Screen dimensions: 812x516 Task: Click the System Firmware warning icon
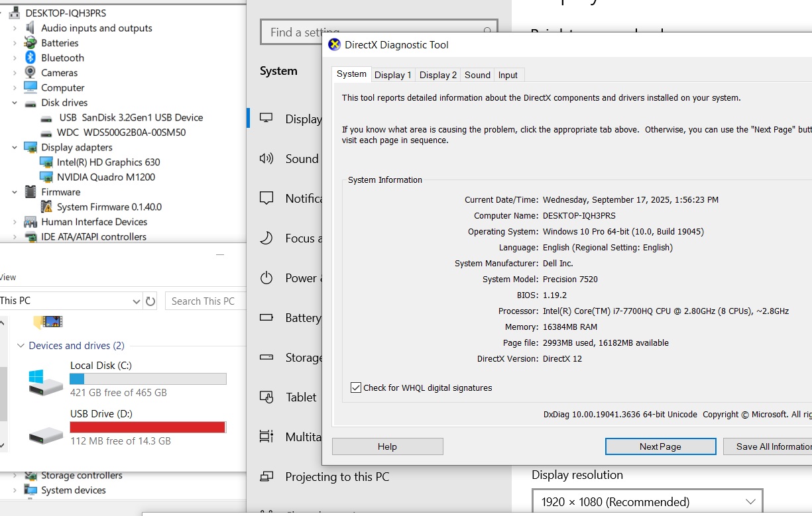coord(46,207)
